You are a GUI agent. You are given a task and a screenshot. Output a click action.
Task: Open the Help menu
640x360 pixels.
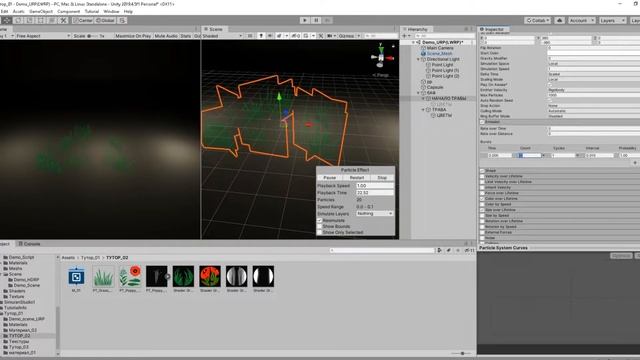pos(128,11)
